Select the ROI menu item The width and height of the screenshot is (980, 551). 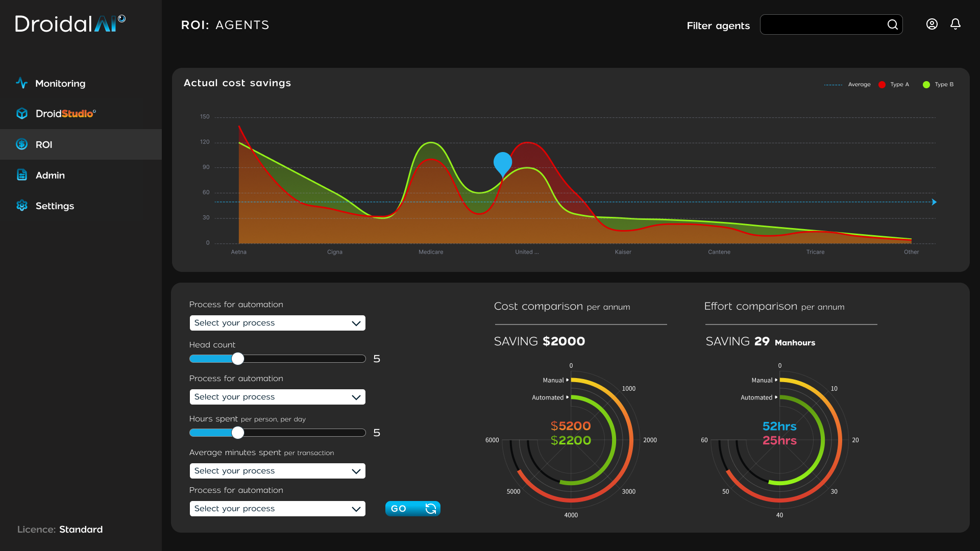[81, 144]
